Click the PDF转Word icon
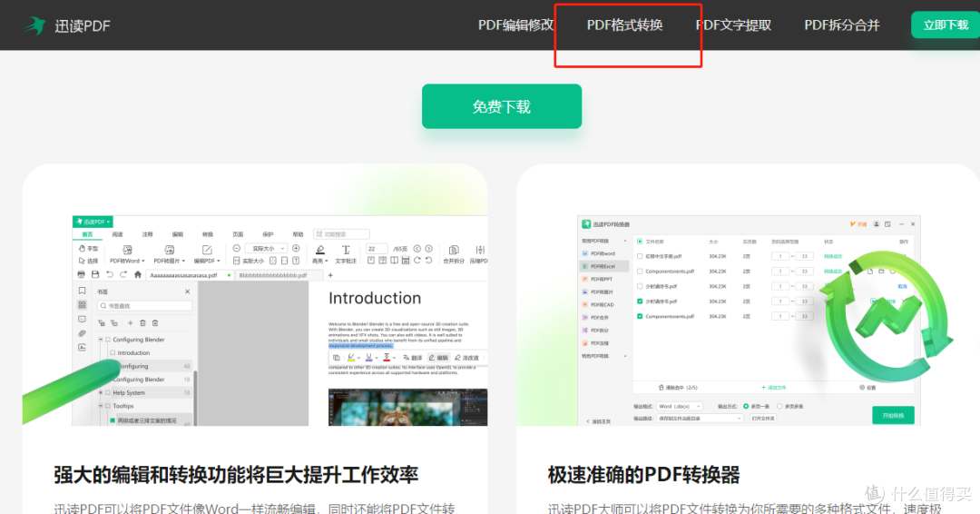 point(127,250)
